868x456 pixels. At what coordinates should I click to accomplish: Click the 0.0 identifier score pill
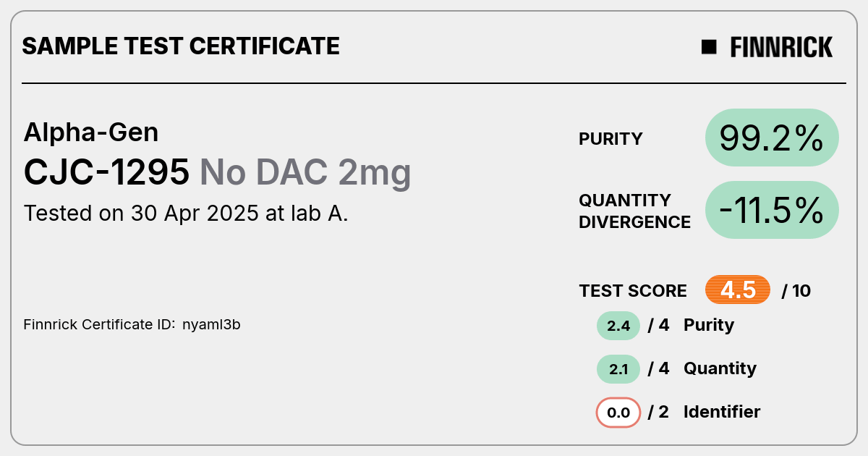pos(618,413)
